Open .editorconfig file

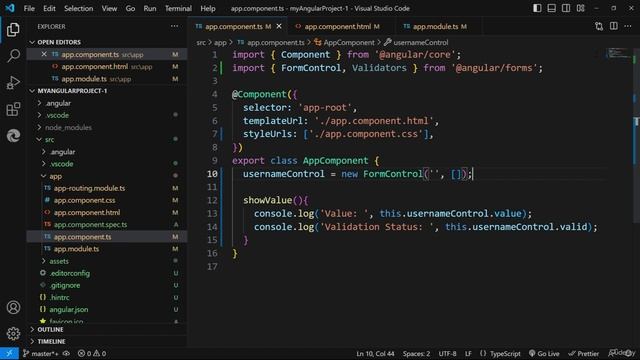[x=69, y=273]
